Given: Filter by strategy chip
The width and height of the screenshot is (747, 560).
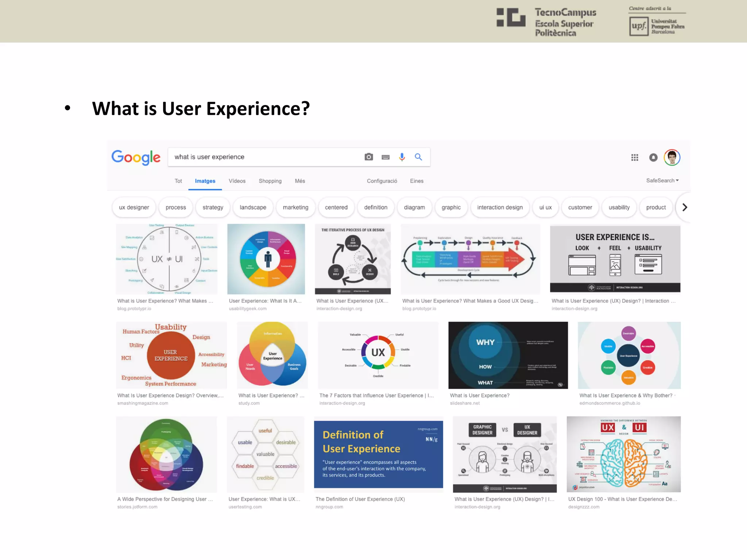Looking at the screenshot, I should [x=213, y=207].
